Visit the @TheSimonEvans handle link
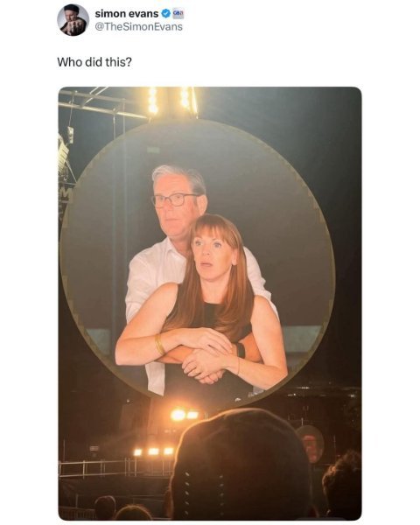Viewport: 420px width, 525px height. pos(138,27)
